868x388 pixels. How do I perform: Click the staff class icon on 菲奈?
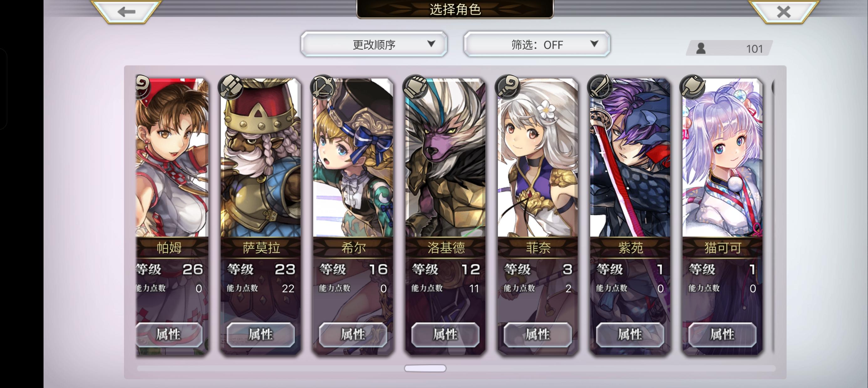click(508, 87)
